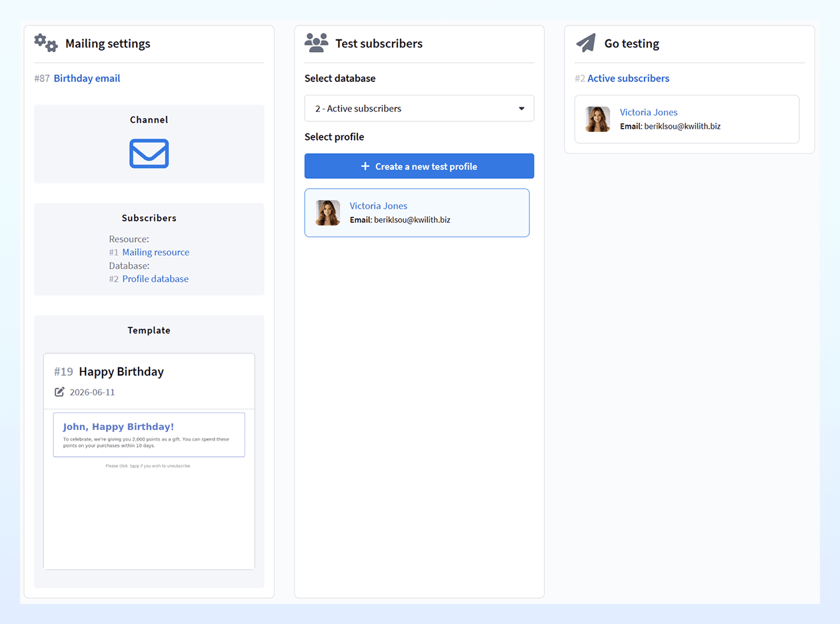The height and width of the screenshot is (624, 840).
Task: Click Victoria Jones name in Go testing
Action: (649, 112)
